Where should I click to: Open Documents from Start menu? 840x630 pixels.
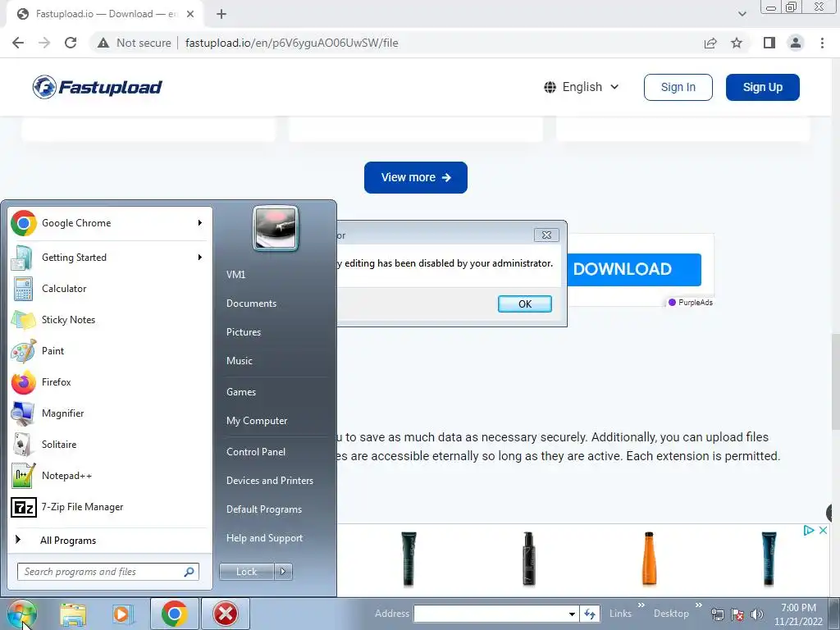[251, 304]
